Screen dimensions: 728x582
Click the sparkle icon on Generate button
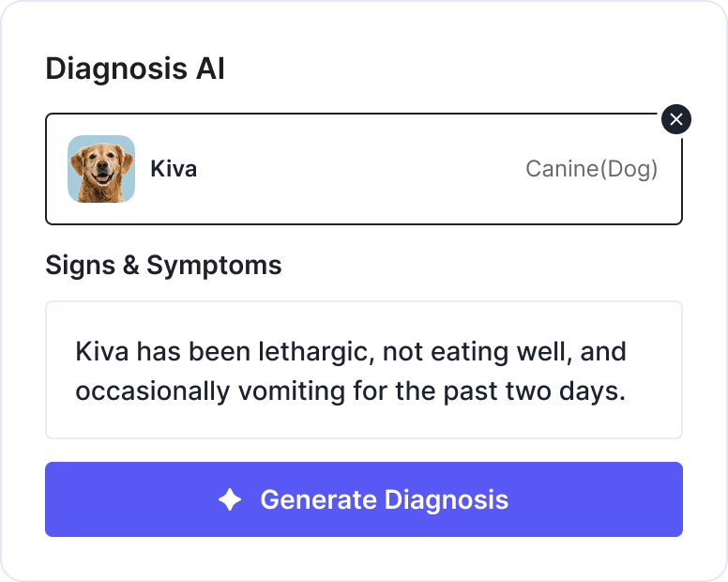[x=230, y=499]
